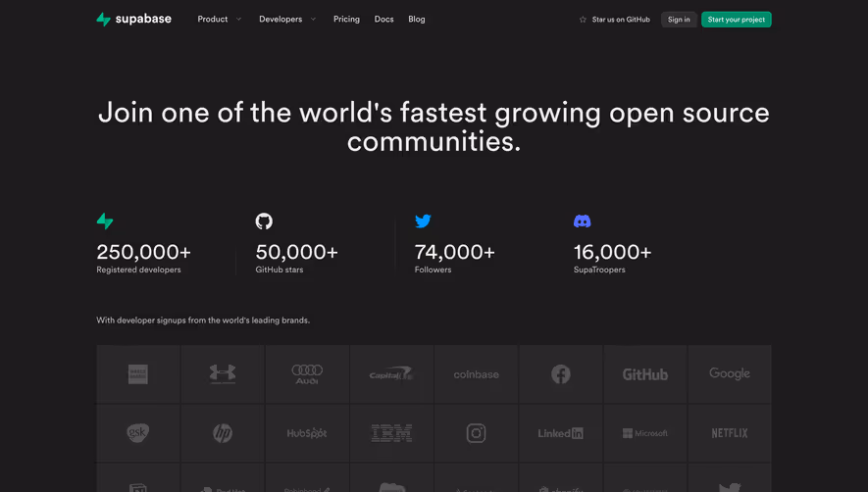Image resolution: width=868 pixels, height=492 pixels.
Task: Select the LinkedIn logo tile
Action: [561, 433]
